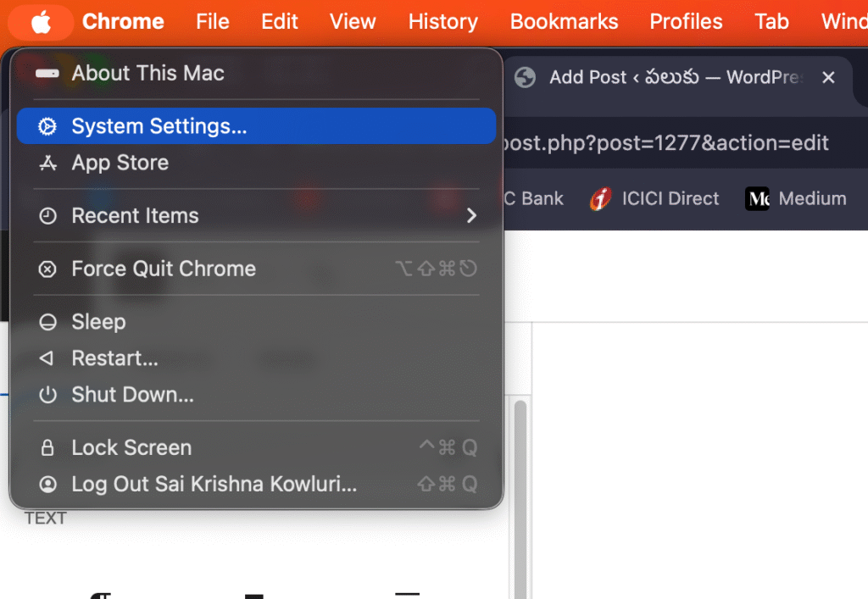
Task: Click the Apple logo menu icon
Action: (41, 22)
